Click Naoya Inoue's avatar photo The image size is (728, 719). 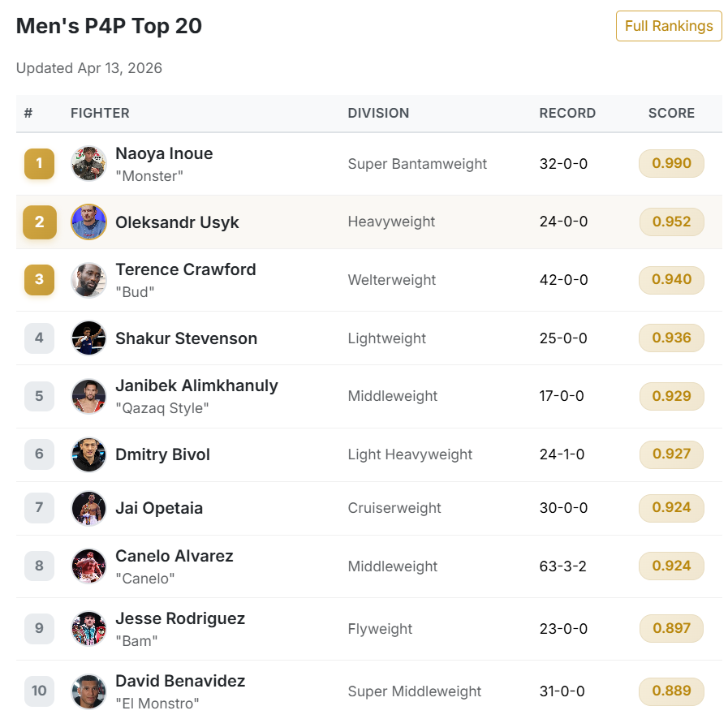pyautogui.click(x=88, y=164)
